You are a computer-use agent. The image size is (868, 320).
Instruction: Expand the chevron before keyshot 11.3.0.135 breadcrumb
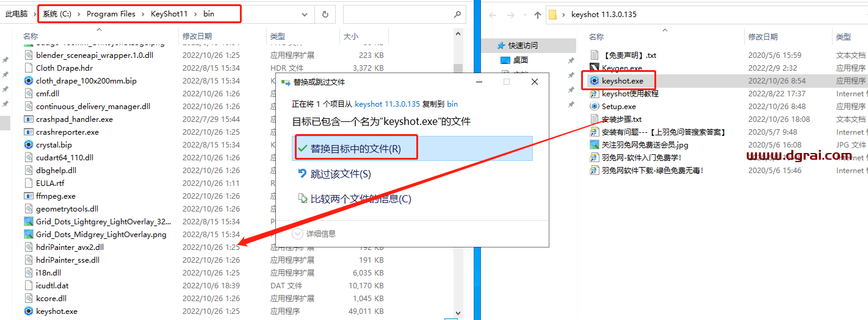tap(565, 15)
